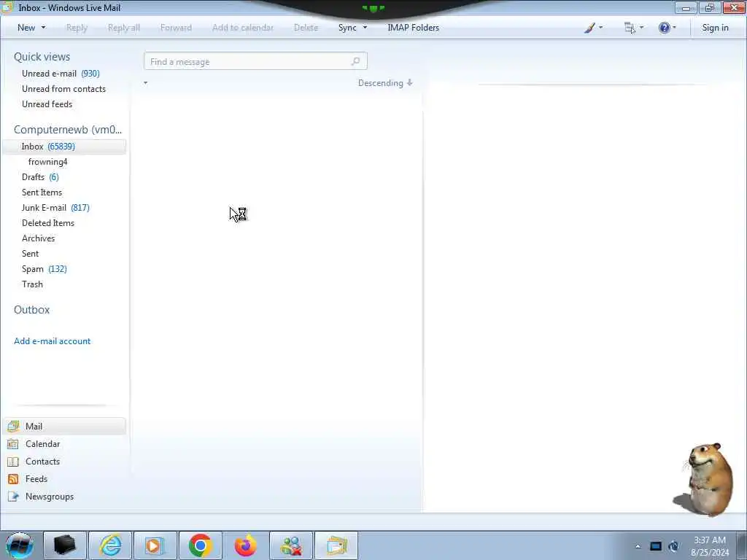Open Windows Live Messenger taskbar icon
The image size is (747, 560).
[x=291, y=545]
